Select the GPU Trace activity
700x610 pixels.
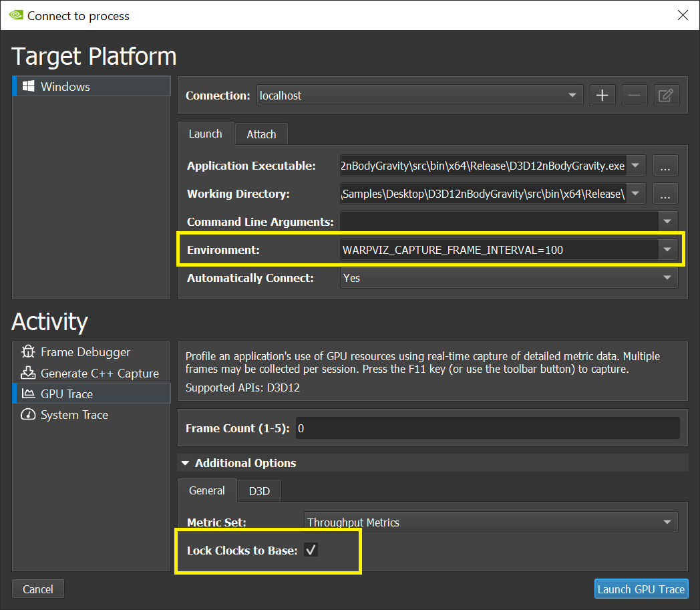66,394
